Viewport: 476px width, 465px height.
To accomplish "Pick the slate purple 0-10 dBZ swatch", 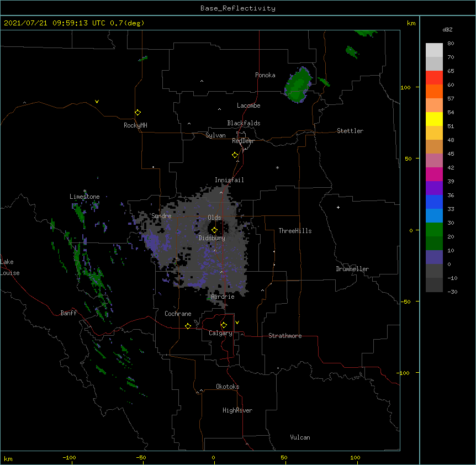I will (434, 257).
